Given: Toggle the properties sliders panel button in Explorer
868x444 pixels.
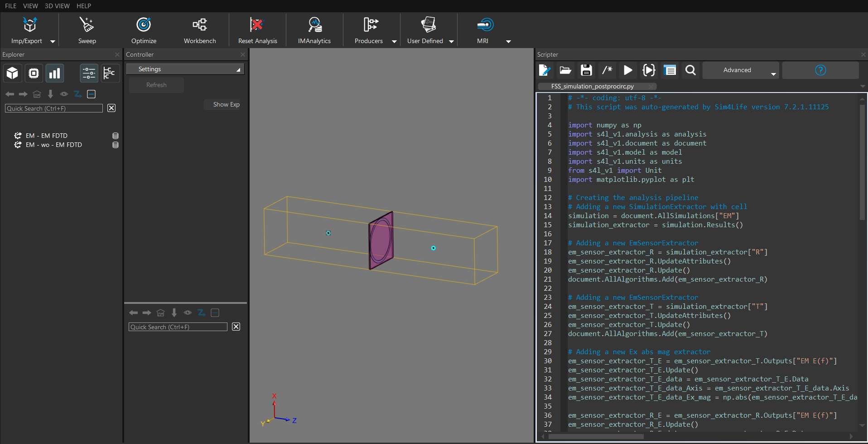Looking at the screenshot, I should pos(89,73).
